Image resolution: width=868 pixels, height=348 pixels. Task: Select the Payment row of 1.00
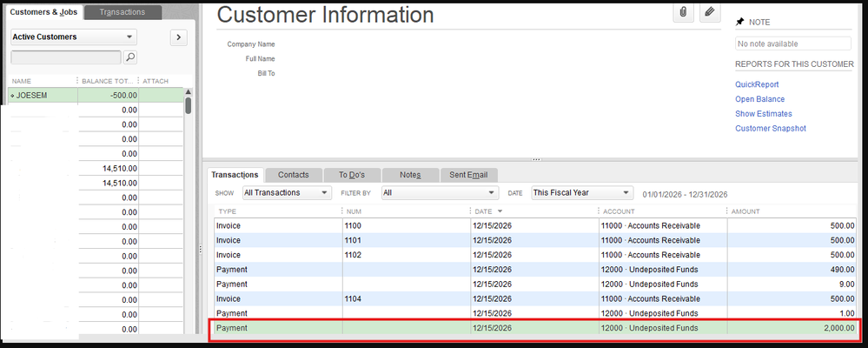click(x=536, y=313)
